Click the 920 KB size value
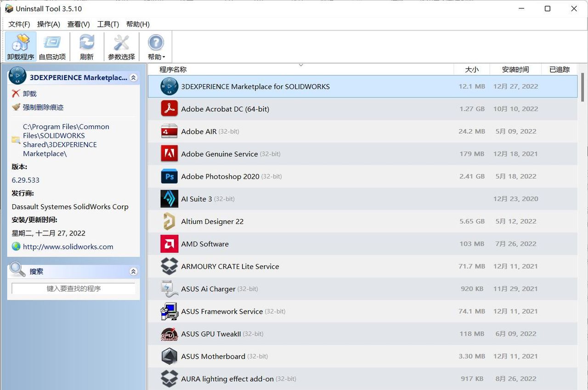This screenshot has width=588, height=390. (x=472, y=289)
